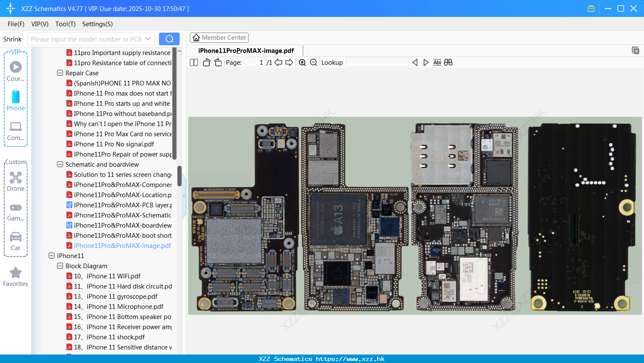
Task: Open the VIP(V) menu
Action: (x=40, y=24)
